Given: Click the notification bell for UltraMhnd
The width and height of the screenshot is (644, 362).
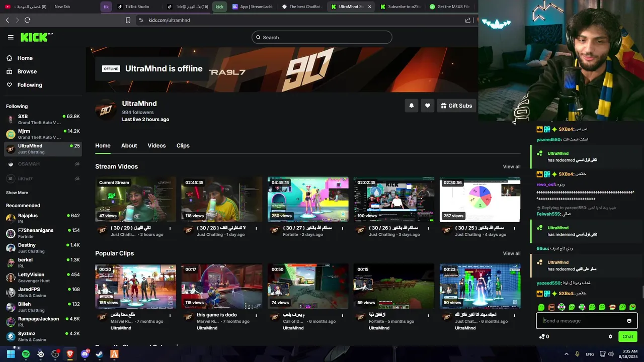Looking at the screenshot, I should [x=412, y=106].
